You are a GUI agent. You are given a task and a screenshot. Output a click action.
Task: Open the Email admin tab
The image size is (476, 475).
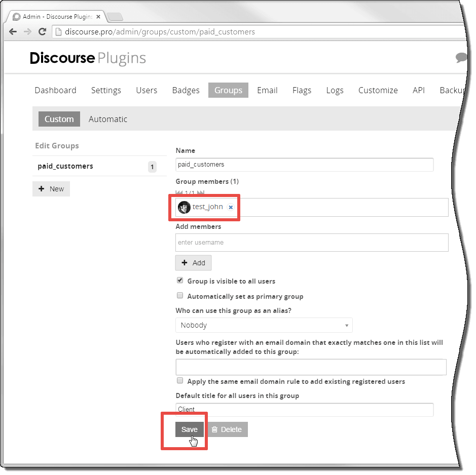267,90
